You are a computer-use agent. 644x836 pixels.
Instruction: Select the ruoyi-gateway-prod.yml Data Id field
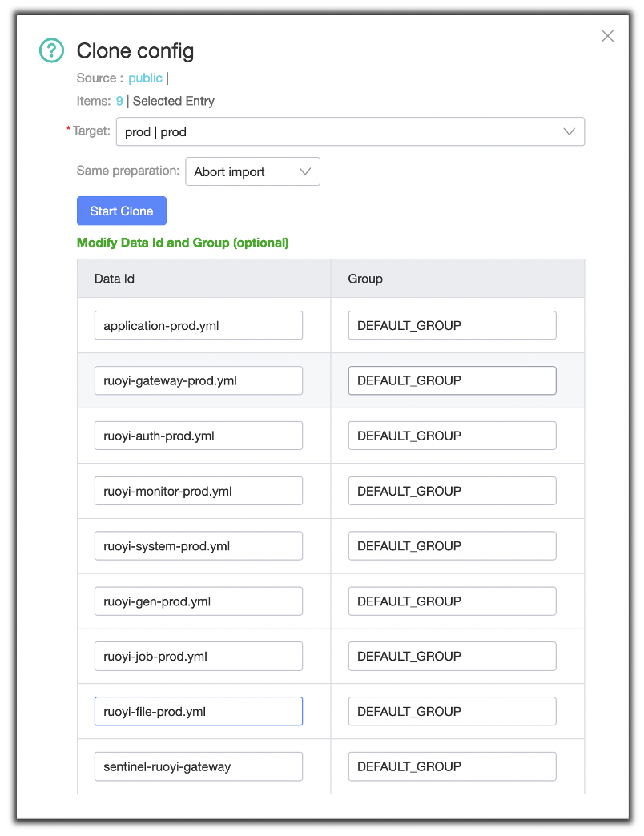(x=199, y=380)
